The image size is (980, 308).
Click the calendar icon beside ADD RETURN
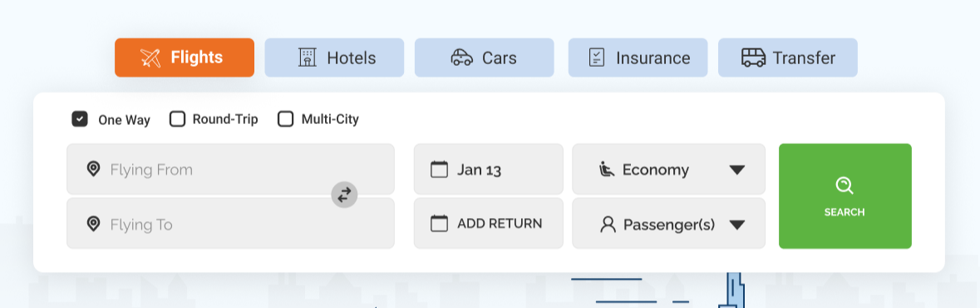pyautogui.click(x=440, y=223)
